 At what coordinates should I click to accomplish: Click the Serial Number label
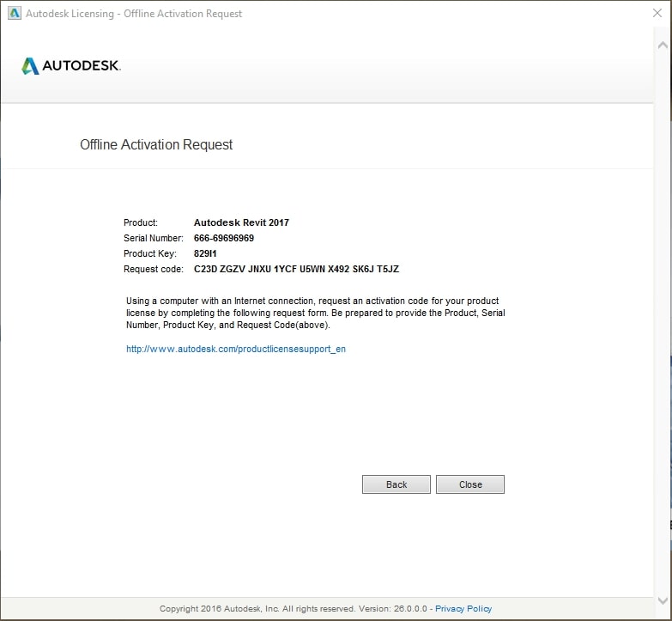154,238
